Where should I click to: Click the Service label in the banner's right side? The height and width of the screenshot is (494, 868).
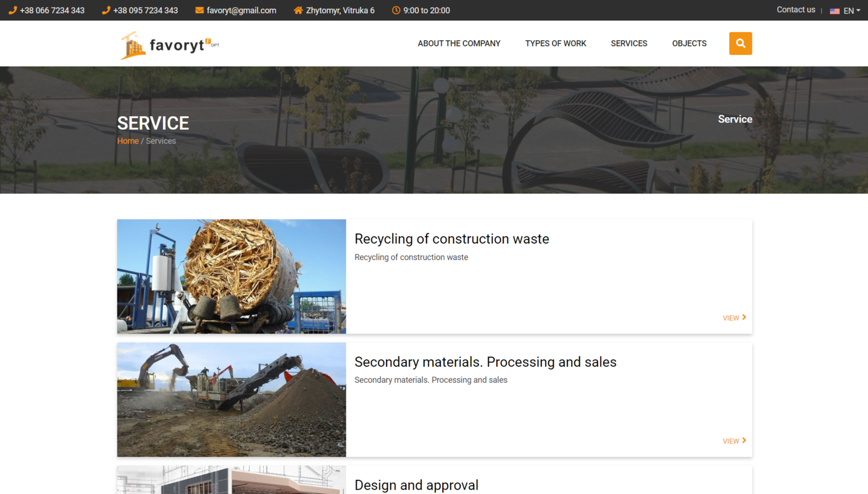735,119
